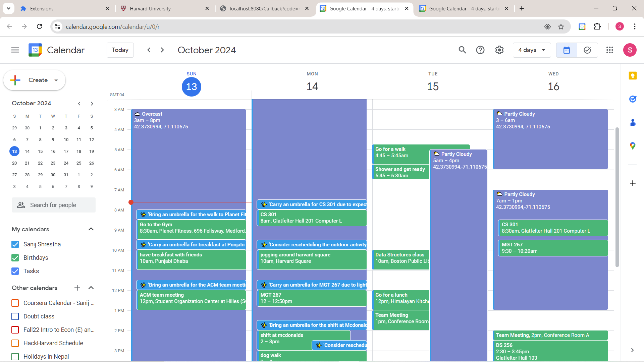
Task: Expand the Create button dropdown arrow
Action: tap(56, 80)
